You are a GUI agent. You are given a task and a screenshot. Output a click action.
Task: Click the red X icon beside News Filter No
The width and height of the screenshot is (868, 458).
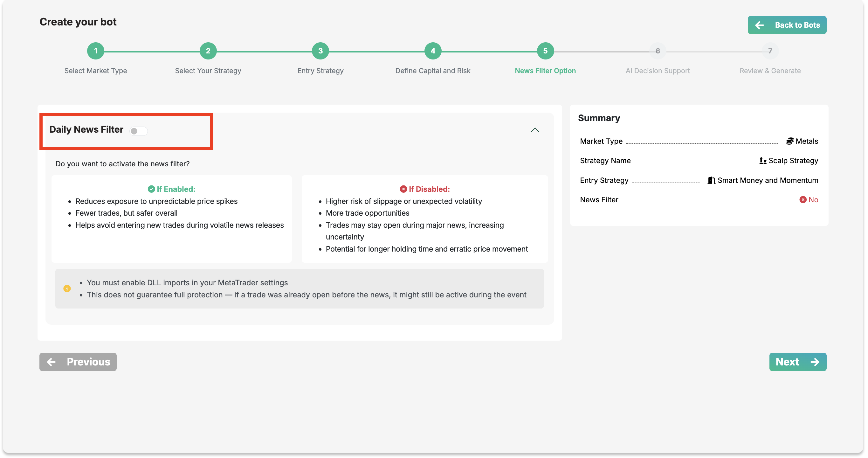(803, 200)
